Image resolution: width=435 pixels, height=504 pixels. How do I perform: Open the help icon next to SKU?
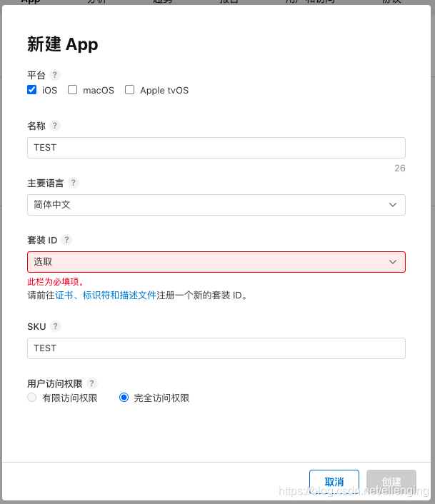[55, 326]
